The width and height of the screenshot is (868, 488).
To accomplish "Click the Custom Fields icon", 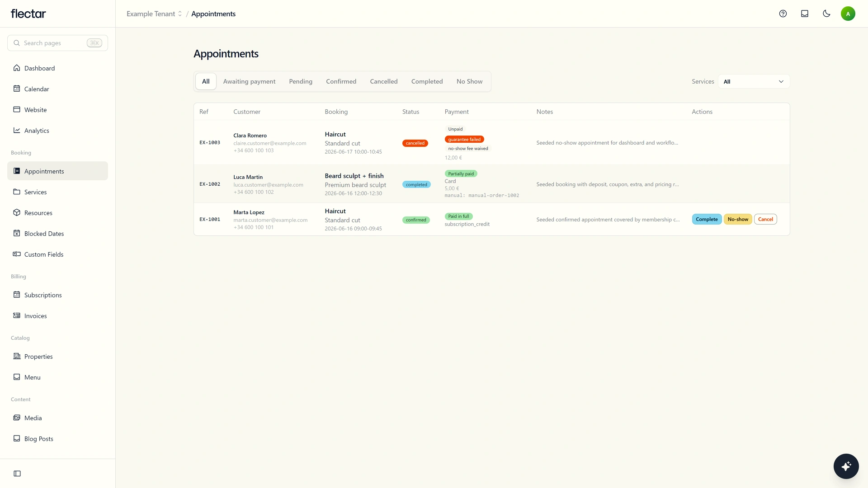I will click(17, 254).
